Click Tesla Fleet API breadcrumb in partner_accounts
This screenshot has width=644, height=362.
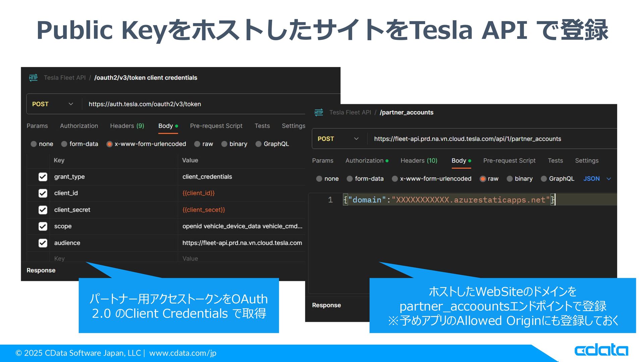[350, 113]
